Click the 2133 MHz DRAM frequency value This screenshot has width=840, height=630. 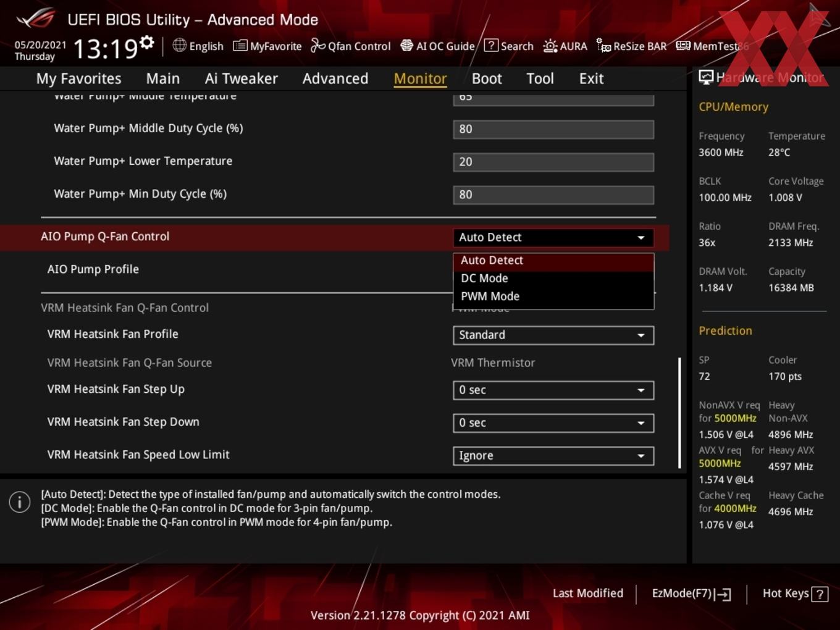791,243
